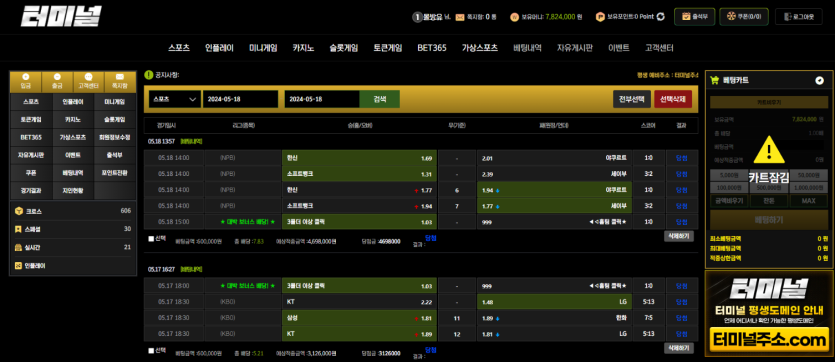Image resolution: width=835 pixels, height=362 pixels.
Task: Open 토큰게임 in the top navigation
Action: click(x=388, y=47)
